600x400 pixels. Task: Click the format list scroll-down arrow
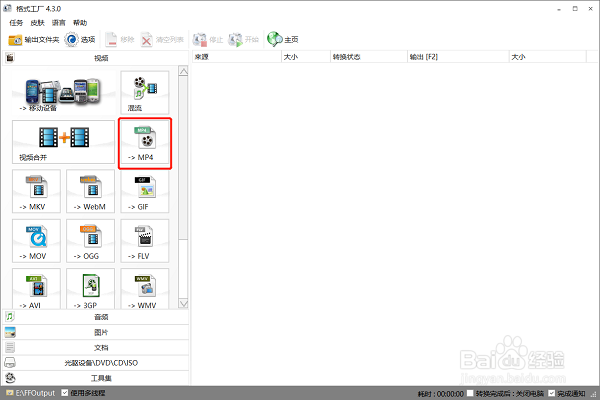point(183,304)
